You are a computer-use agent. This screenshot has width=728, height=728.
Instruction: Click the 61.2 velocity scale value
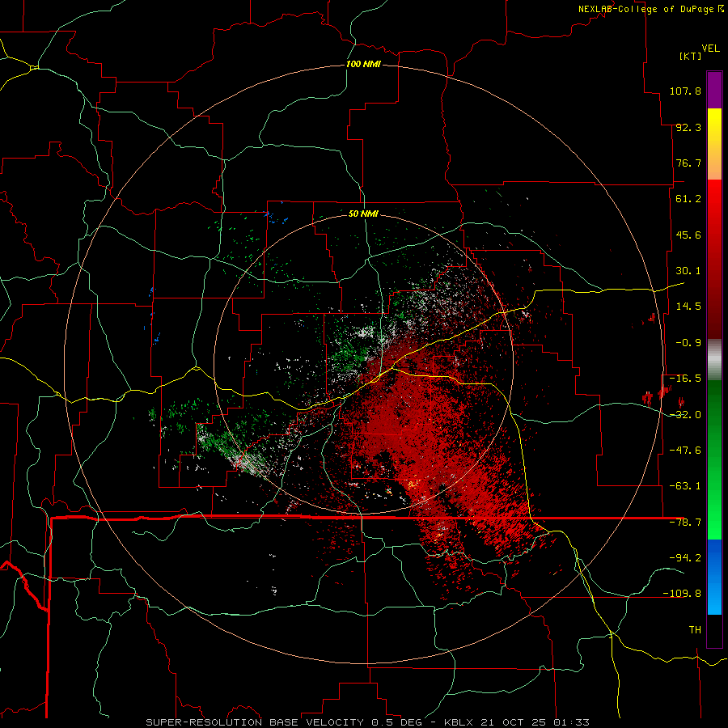click(688, 199)
